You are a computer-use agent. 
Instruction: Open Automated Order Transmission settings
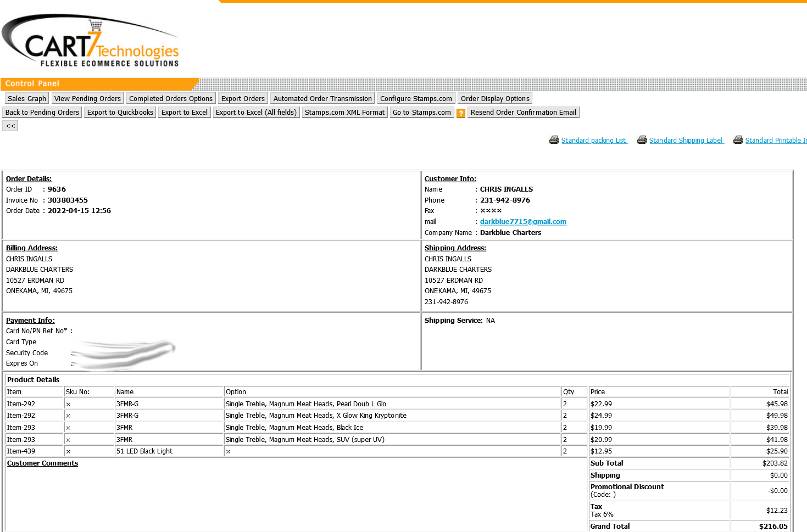coord(322,98)
